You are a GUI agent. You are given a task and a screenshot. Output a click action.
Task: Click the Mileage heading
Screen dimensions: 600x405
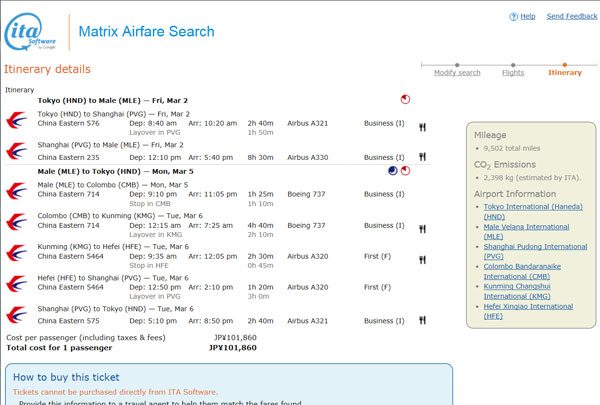pos(490,135)
